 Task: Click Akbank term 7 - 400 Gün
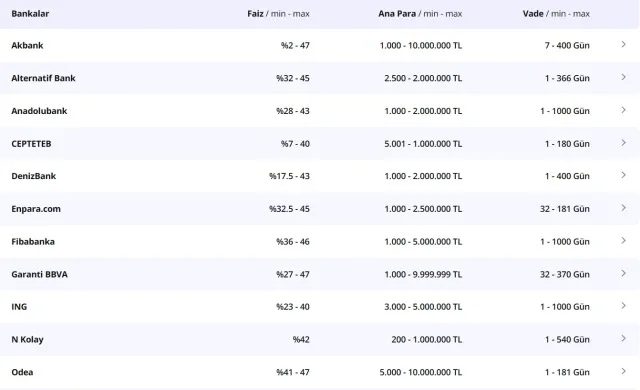coord(567,45)
